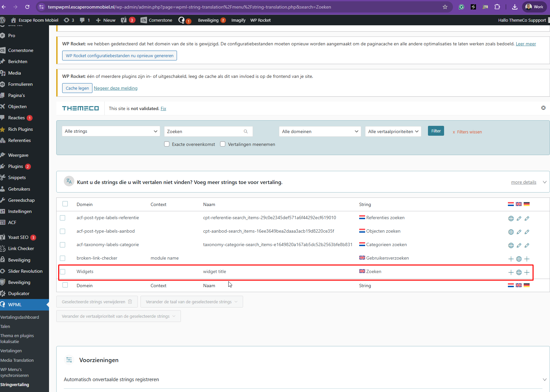This screenshot has height=392, width=550.
Task: Enable Exacte overeenkomst checkbox
Action: (167, 144)
